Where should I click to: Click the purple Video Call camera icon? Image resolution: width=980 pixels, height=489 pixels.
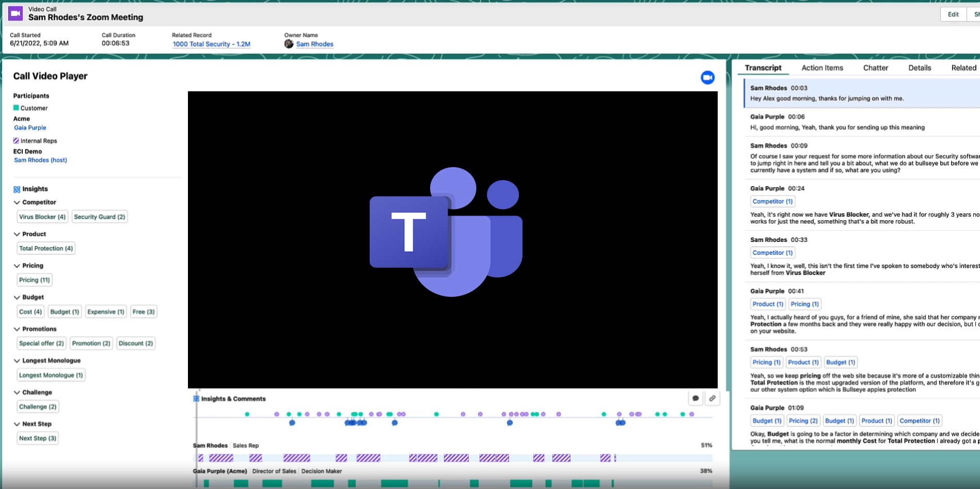(15, 13)
